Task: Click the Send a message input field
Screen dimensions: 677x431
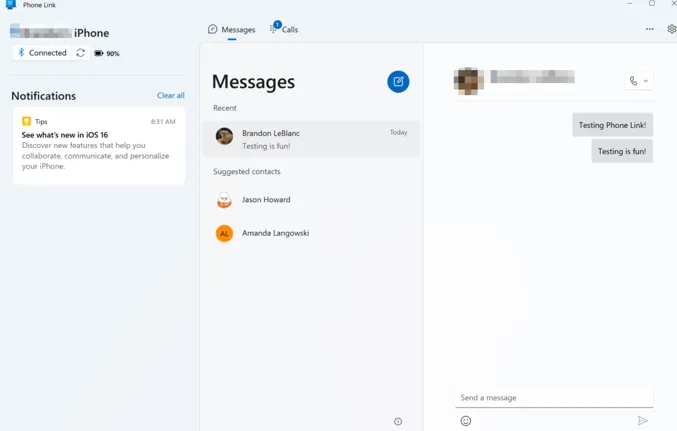Action: point(554,398)
